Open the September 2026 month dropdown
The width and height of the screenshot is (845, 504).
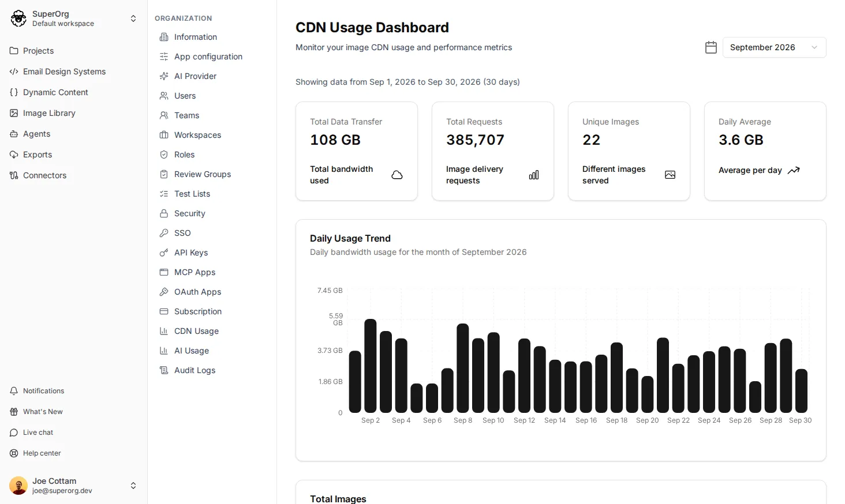[774, 47]
